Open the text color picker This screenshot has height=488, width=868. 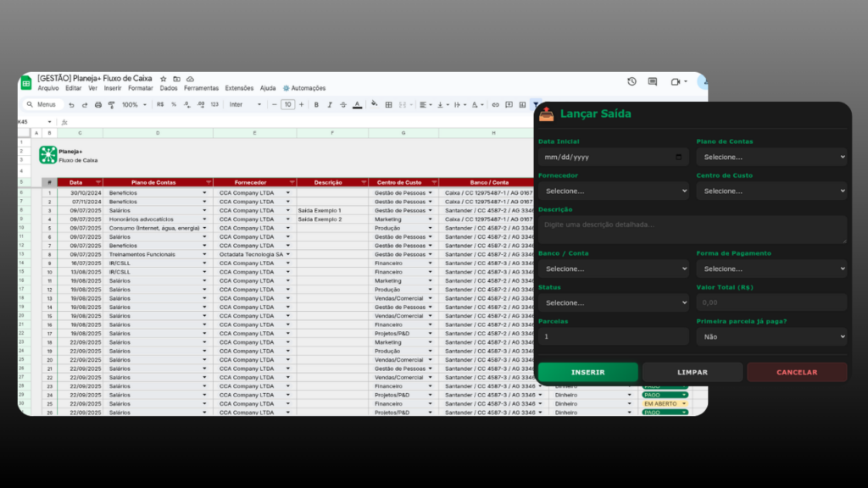coord(357,105)
